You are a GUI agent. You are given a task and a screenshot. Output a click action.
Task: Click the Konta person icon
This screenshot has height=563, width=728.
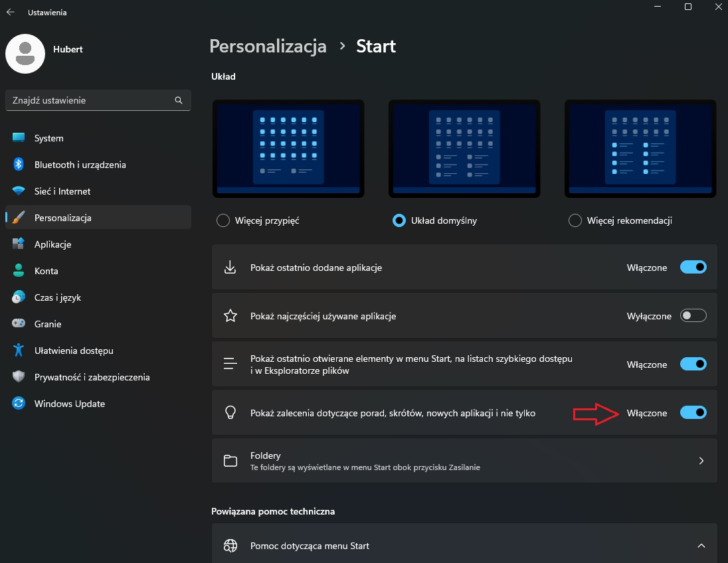pos(18,270)
